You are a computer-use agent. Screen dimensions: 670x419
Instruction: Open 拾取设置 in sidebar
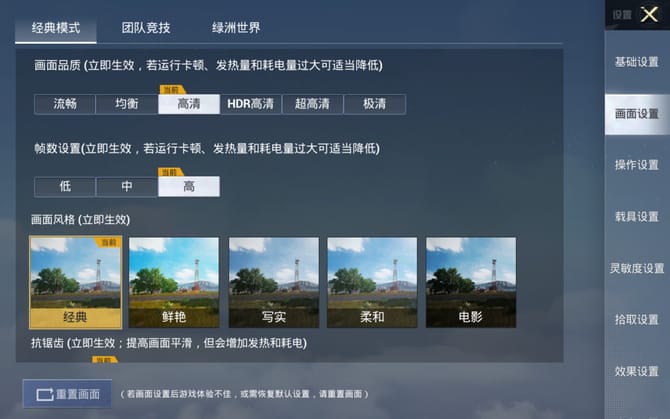[637, 319]
